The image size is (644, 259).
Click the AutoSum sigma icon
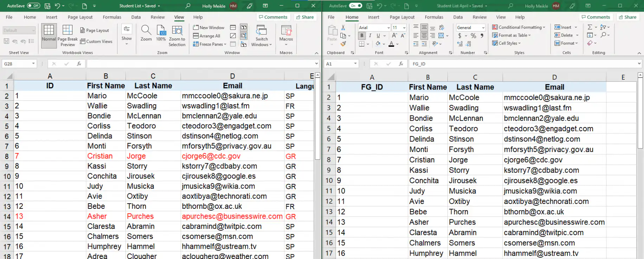click(590, 27)
